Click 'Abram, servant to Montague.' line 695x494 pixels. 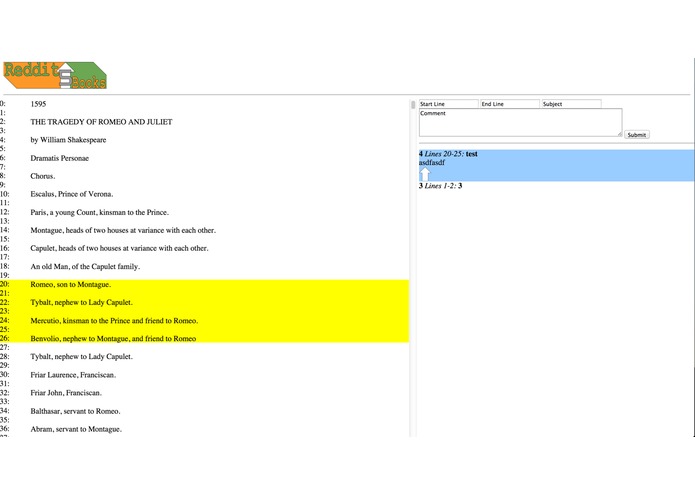click(x=76, y=429)
